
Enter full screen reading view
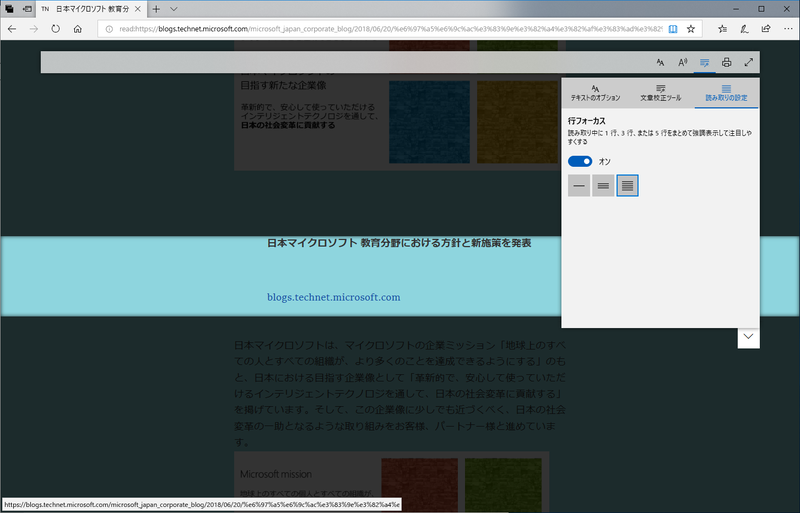[748, 62]
